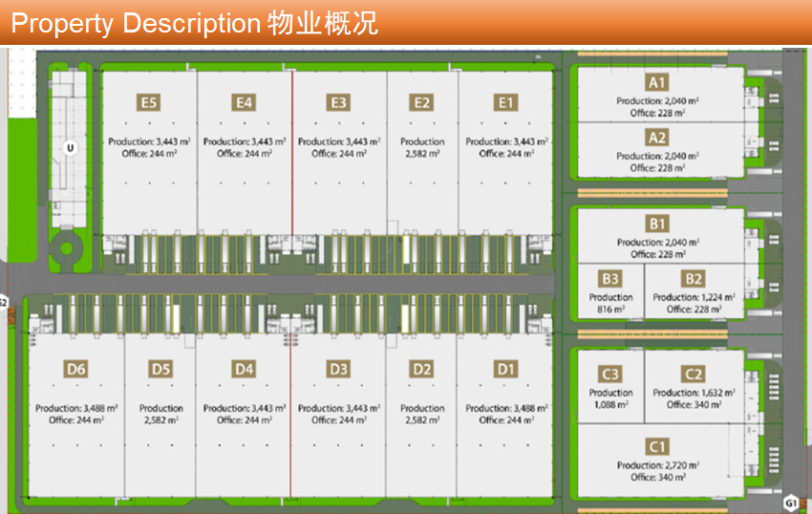The width and height of the screenshot is (812, 514).
Task: Click the C1 building badge
Action: tap(656, 446)
